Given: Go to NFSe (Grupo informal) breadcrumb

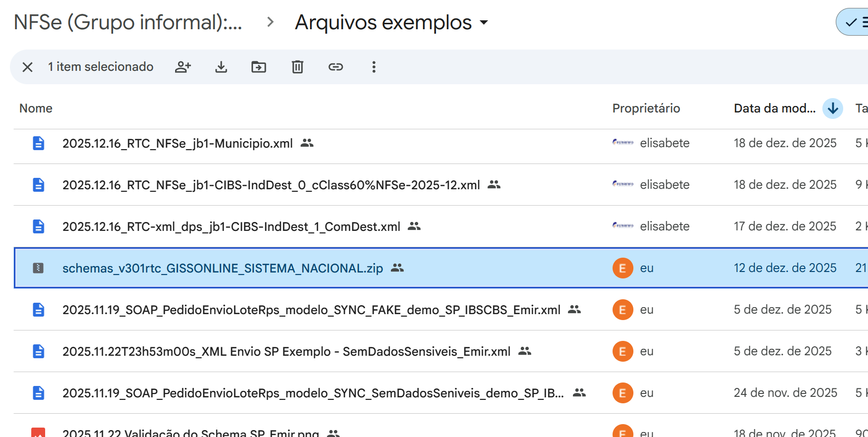Looking at the screenshot, I should pyautogui.click(x=128, y=22).
